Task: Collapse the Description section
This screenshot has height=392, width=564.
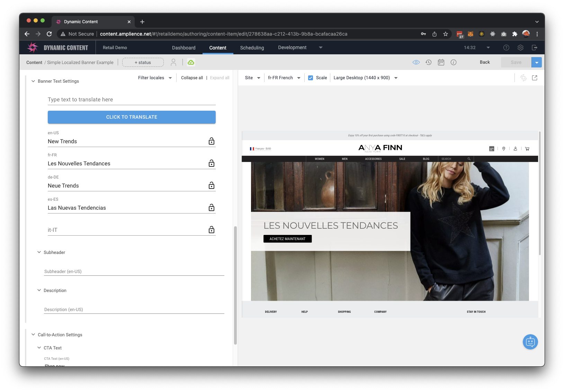Action: click(x=39, y=290)
